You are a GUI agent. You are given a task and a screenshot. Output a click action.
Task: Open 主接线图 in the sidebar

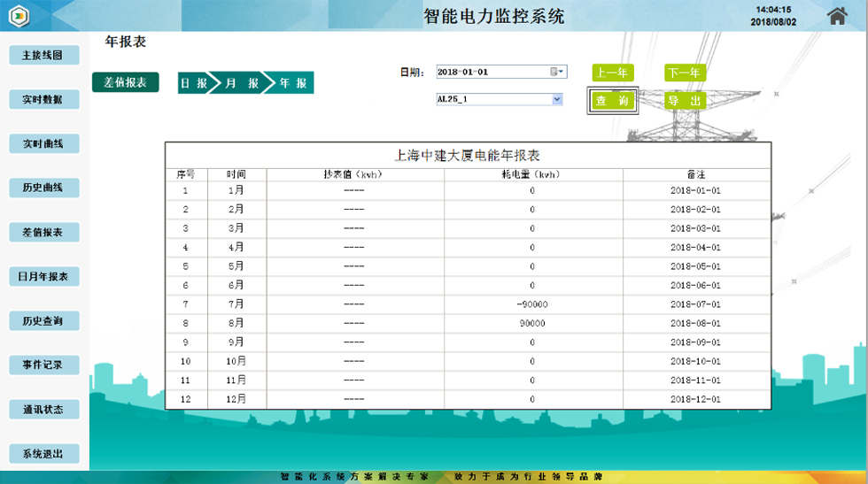click(x=43, y=55)
